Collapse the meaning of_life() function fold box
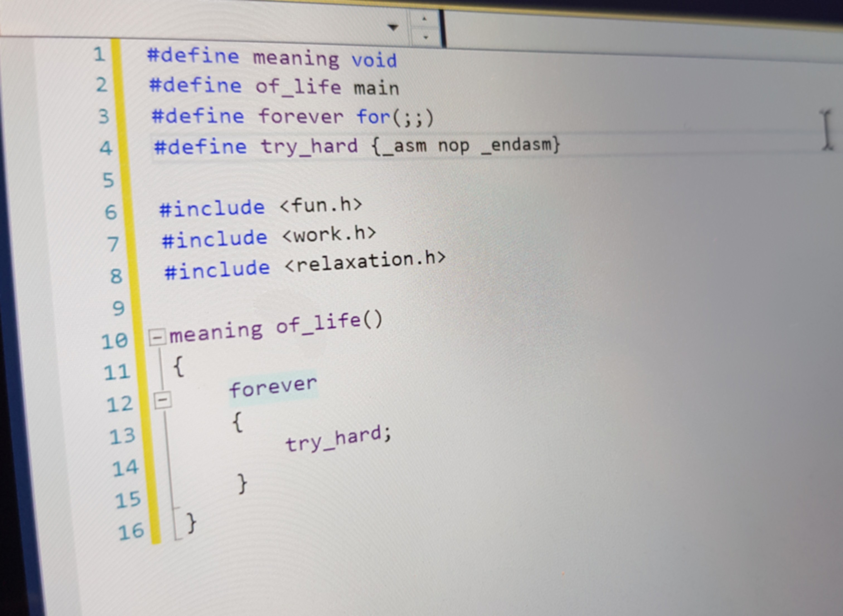 pos(157,337)
